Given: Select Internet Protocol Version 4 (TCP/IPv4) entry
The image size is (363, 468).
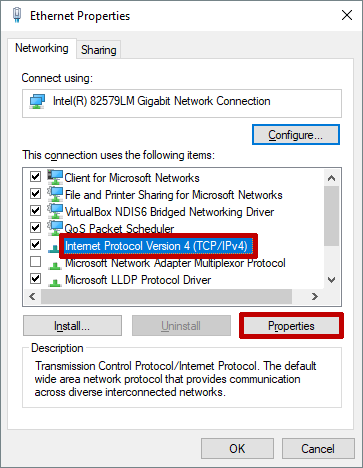Looking at the screenshot, I should pyautogui.click(x=156, y=246).
